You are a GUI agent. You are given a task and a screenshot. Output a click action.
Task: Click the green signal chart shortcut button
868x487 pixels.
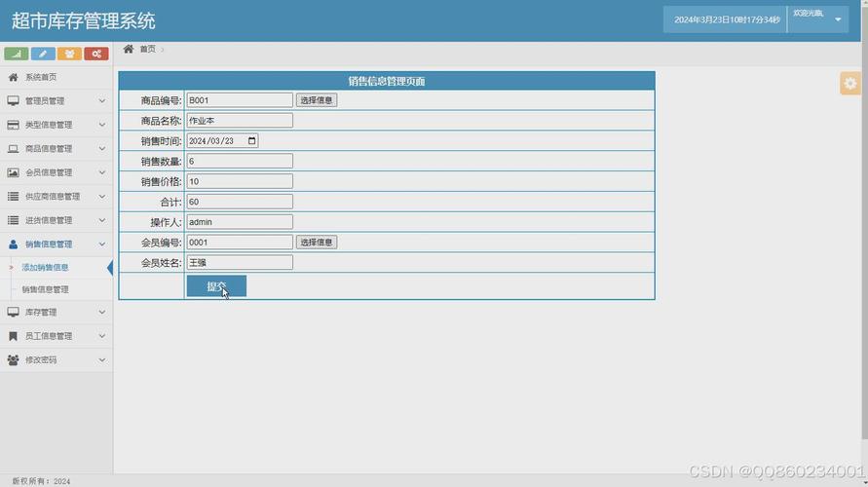tap(17, 54)
